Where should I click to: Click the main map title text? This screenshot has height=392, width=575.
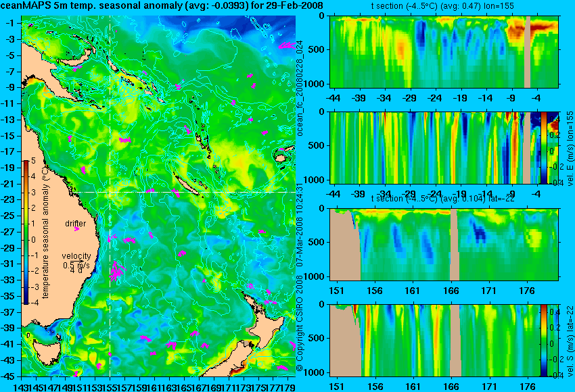[162, 5]
